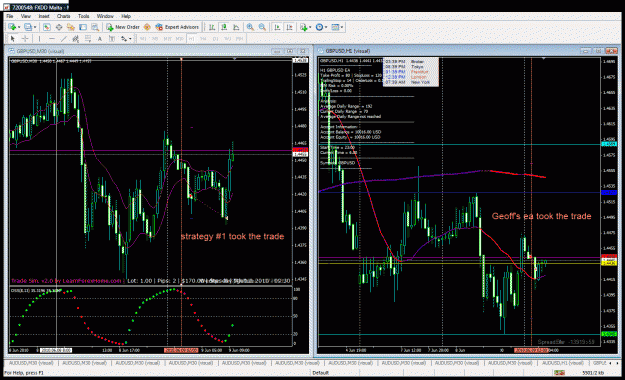Viewport: 625px width, 380px height.
Task: Click the connection status bars icon
Action: [559, 372]
